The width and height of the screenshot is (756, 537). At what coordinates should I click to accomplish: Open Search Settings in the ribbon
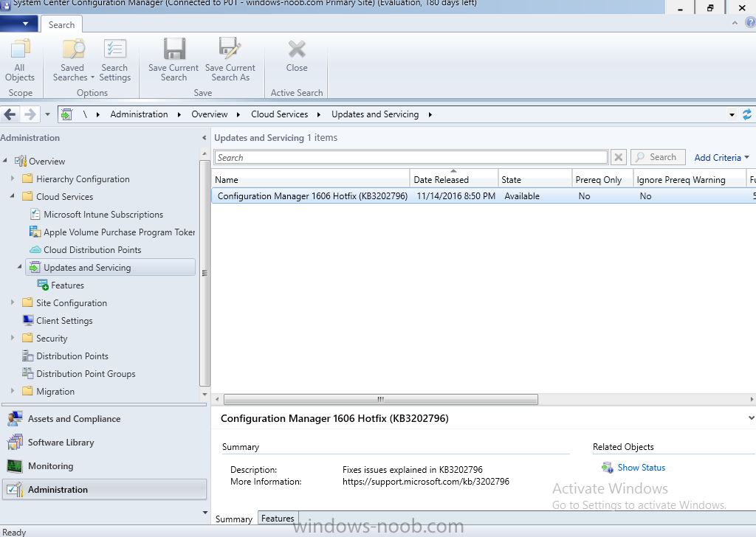[114, 60]
